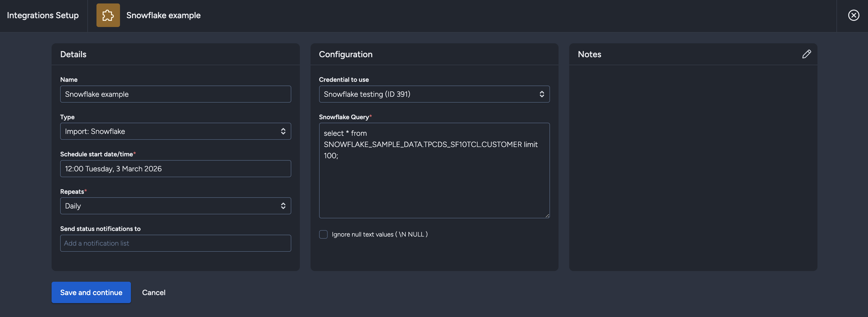Click the up-down arrows on Repeats select

click(x=283, y=206)
